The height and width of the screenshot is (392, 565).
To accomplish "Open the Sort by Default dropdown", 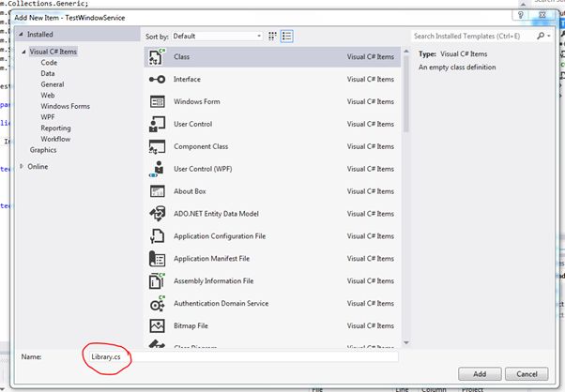I will [217, 36].
